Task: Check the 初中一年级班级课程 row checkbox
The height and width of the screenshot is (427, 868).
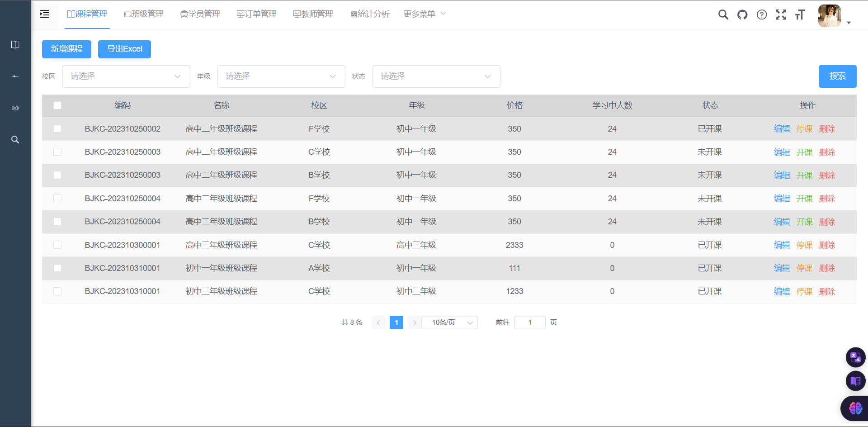Action: 57,268
